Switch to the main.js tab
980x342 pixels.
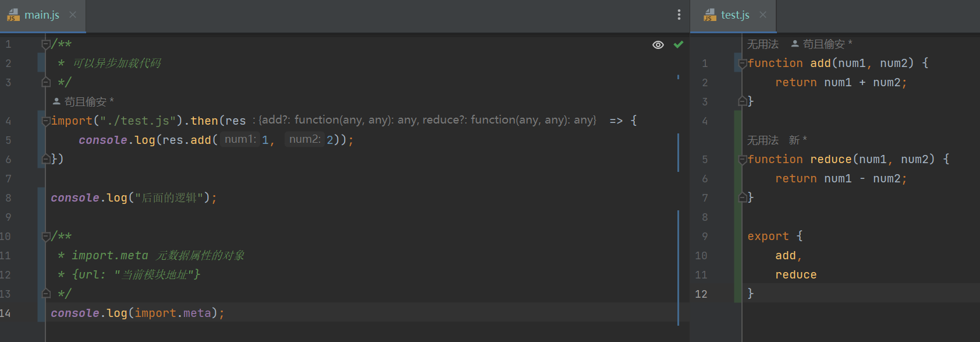point(42,15)
